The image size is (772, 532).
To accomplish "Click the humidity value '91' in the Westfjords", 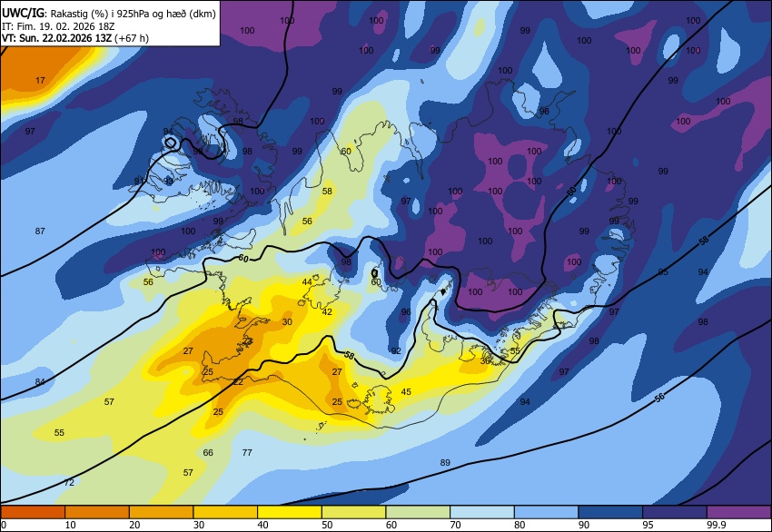I will tap(139, 181).
